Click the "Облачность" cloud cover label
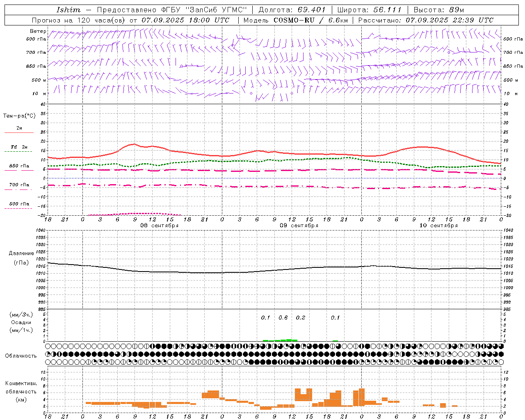 click(x=21, y=356)
